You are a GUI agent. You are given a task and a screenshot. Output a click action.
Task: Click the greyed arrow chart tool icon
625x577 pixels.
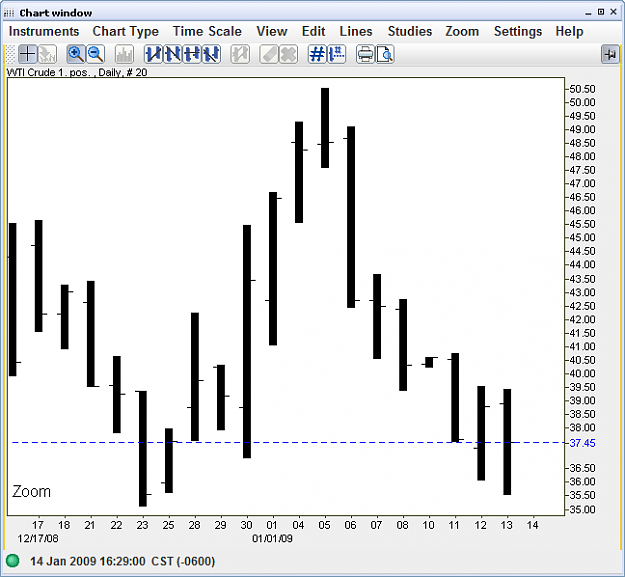point(47,54)
